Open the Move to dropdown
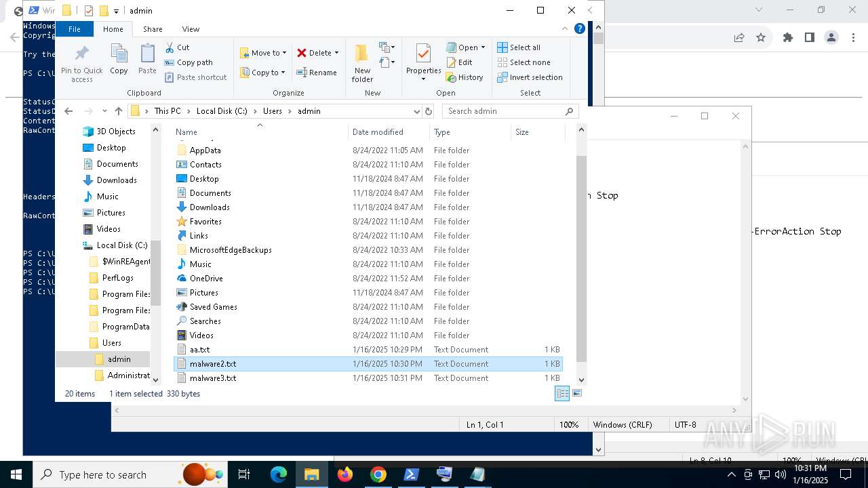Image resolution: width=868 pixels, height=488 pixels. click(x=263, y=53)
